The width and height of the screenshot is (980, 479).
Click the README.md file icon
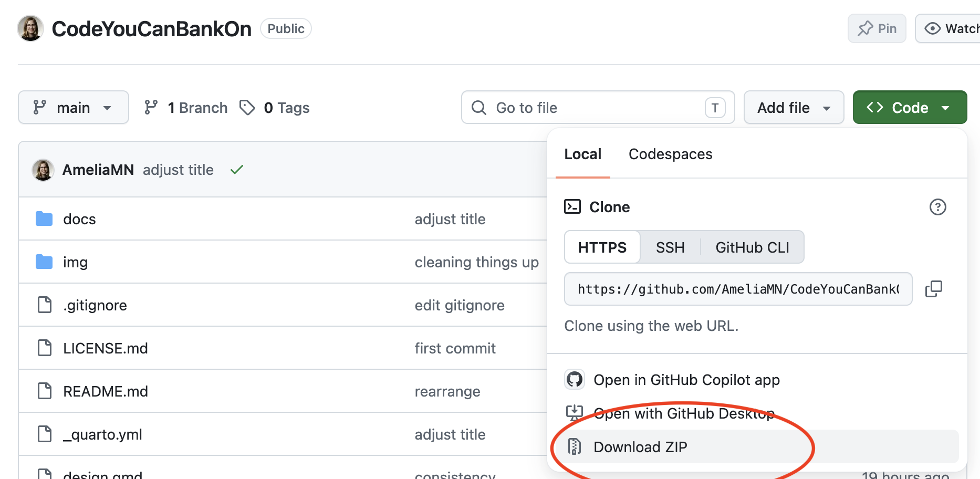[x=45, y=391]
